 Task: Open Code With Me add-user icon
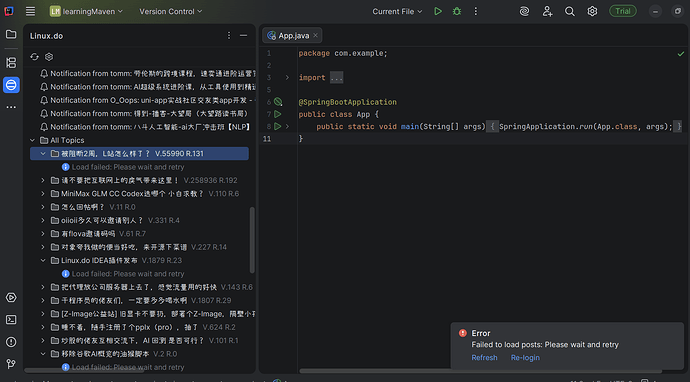547,11
